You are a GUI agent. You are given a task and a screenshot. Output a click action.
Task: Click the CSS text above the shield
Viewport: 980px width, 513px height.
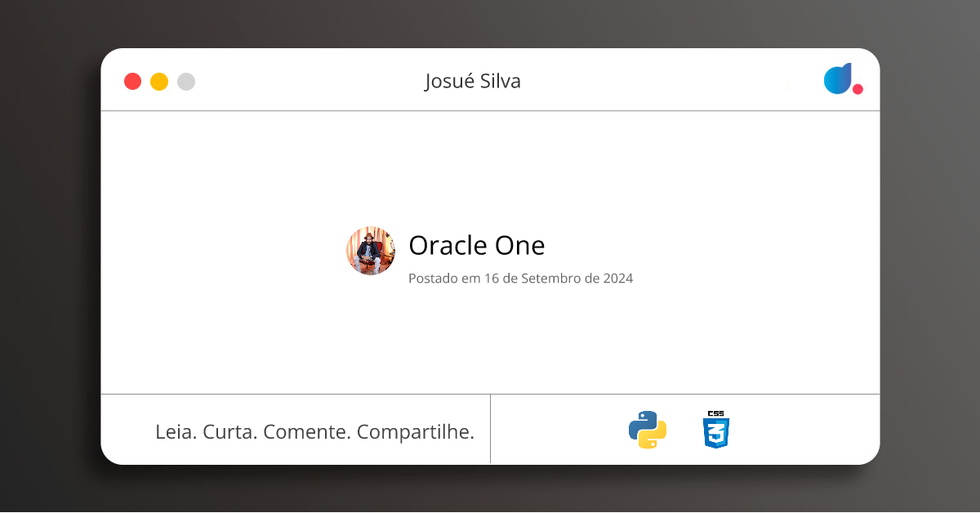click(715, 413)
